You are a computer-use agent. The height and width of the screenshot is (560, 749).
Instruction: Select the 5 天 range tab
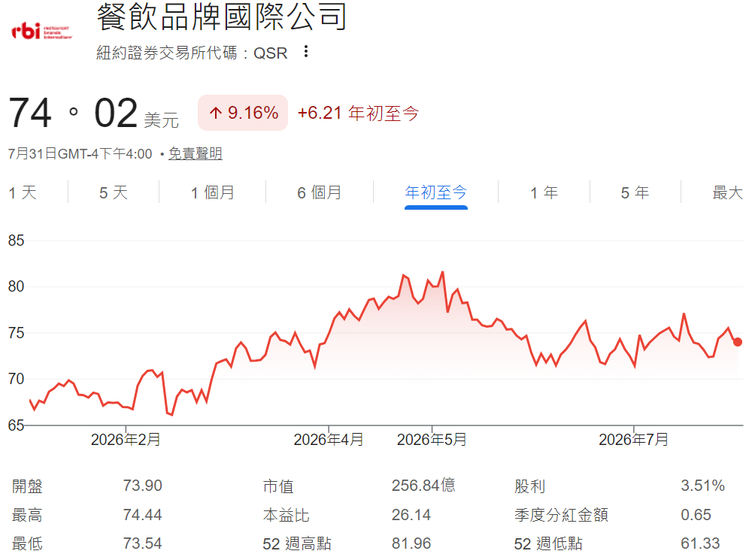click(114, 192)
